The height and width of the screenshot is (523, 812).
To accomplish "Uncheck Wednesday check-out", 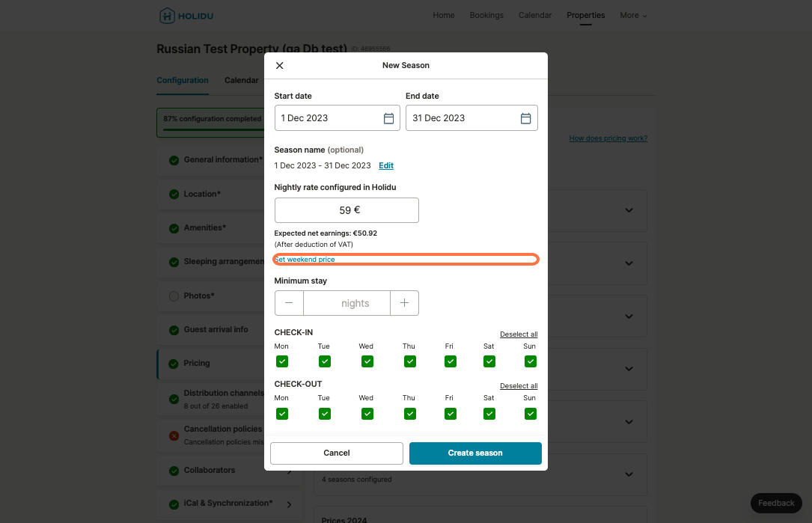I will point(367,414).
